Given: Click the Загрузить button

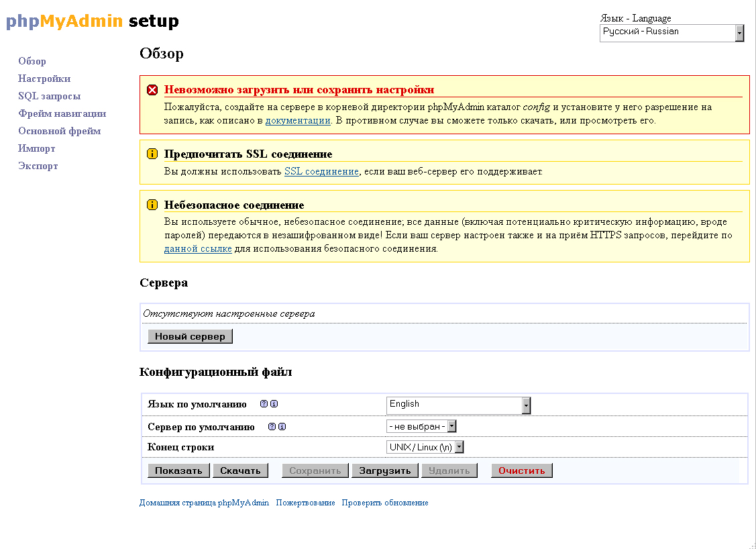Looking at the screenshot, I should coord(385,470).
